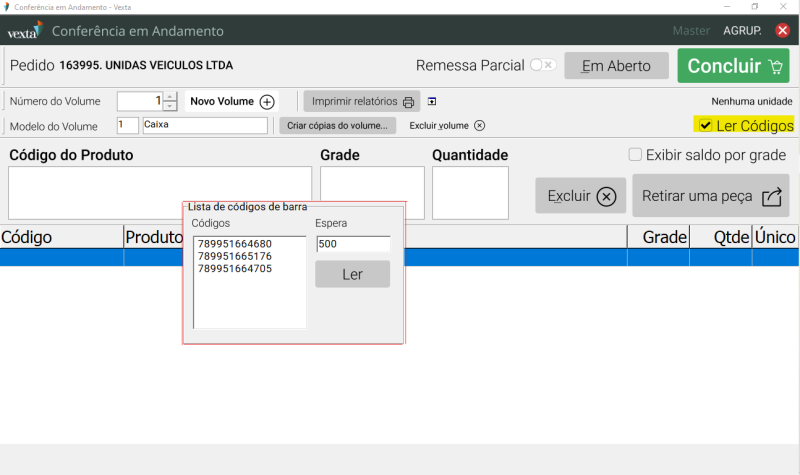
Task: Click the Excluir volume X icon
Action: pos(479,126)
